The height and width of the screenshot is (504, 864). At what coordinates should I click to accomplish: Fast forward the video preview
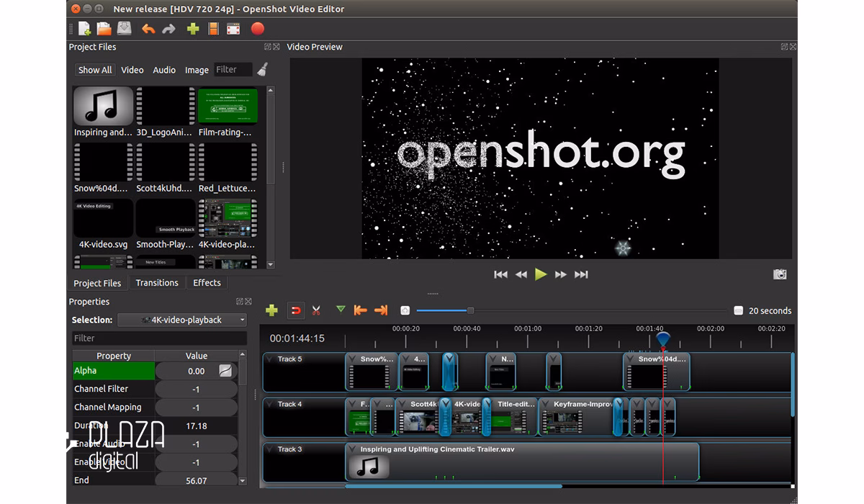click(x=561, y=274)
